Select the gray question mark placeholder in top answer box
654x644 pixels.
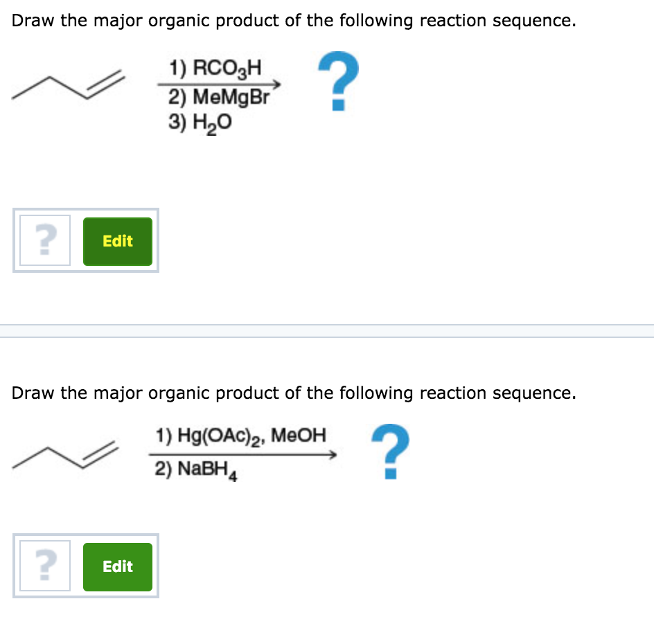click(45, 240)
